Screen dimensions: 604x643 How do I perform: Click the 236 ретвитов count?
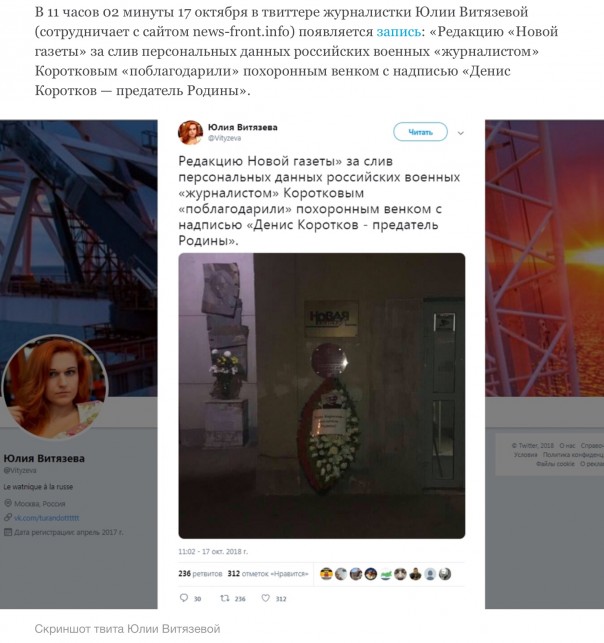(x=200, y=574)
